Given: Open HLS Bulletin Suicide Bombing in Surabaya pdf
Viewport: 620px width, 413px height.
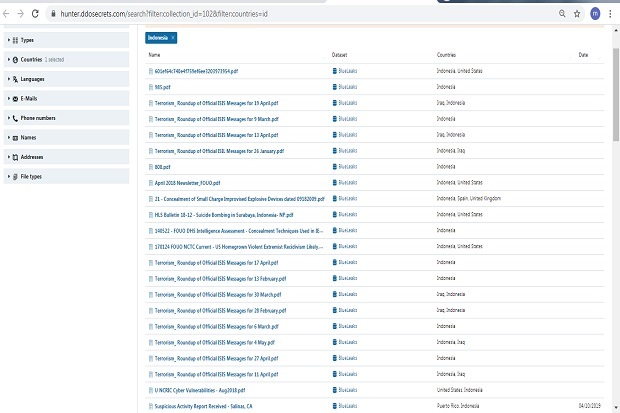Looking at the screenshot, I should tap(224, 215).
